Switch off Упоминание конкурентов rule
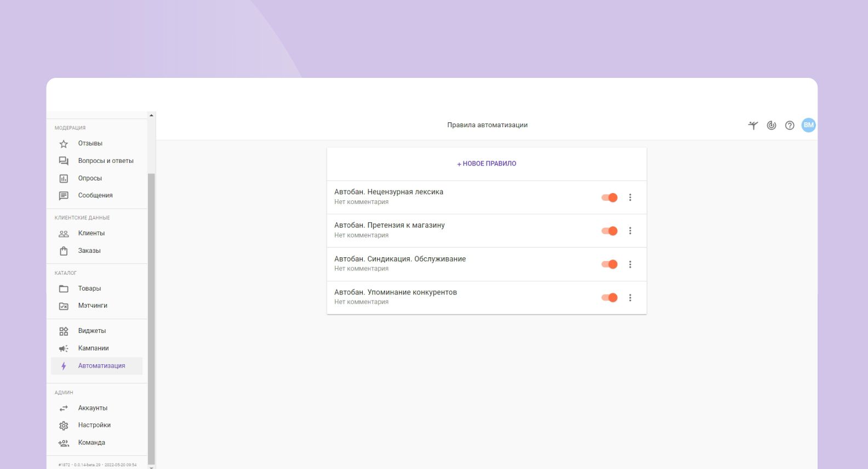Image resolution: width=868 pixels, height=469 pixels. (609, 298)
